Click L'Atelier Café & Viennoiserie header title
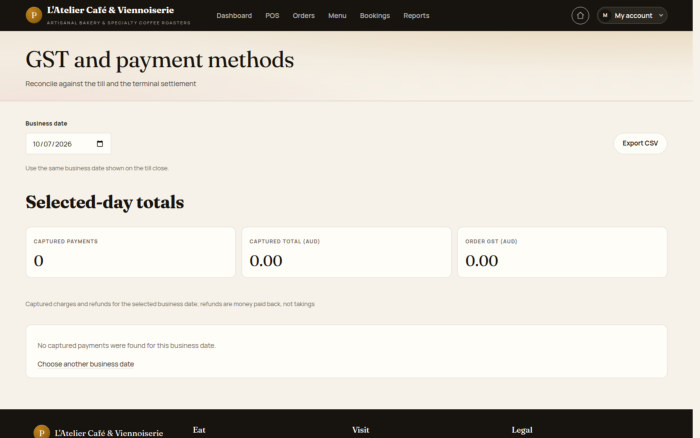The width and height of the screenshot is (700, 438). tap(110, 10)
